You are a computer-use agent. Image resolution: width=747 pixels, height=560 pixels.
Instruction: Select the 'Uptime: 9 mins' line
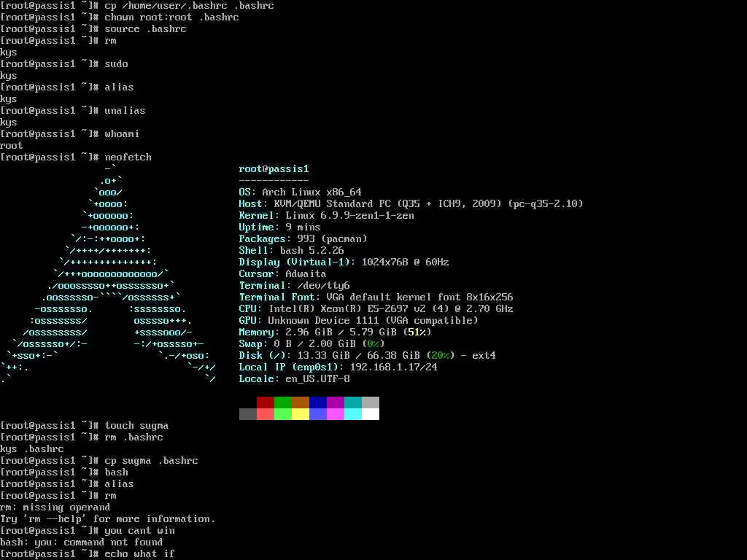click(x=279, y=227)
